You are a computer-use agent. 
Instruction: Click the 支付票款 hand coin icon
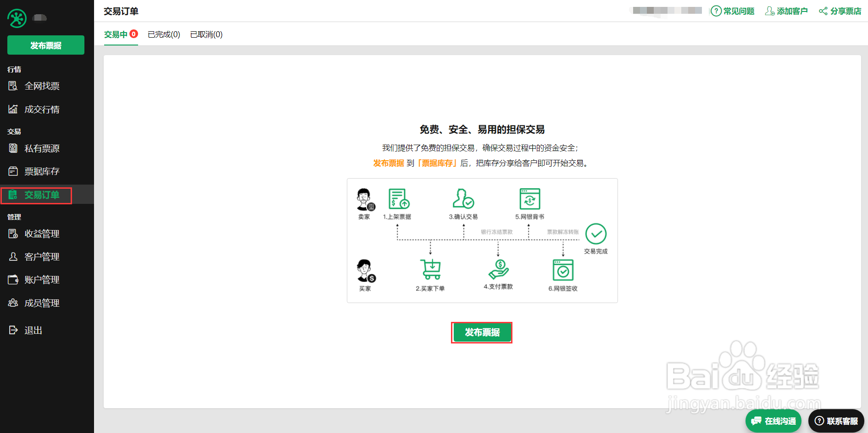[x=499, y=269]
